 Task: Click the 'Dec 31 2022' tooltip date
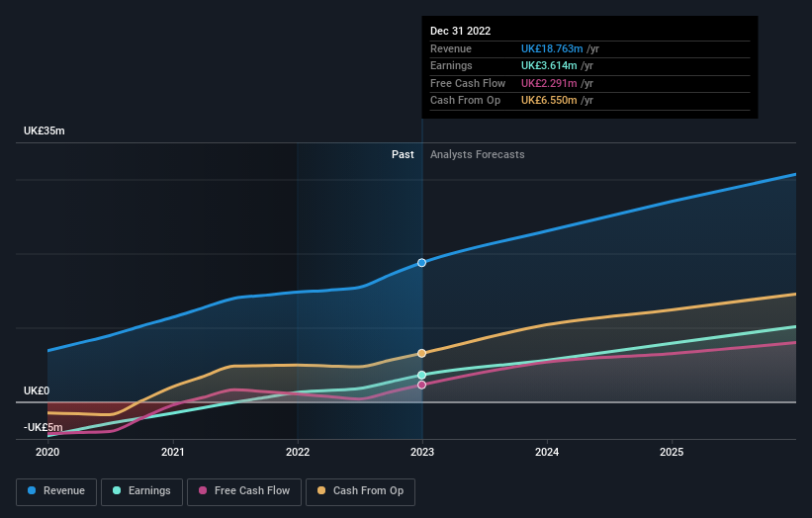pyautogui.click(x=460, y=31)
